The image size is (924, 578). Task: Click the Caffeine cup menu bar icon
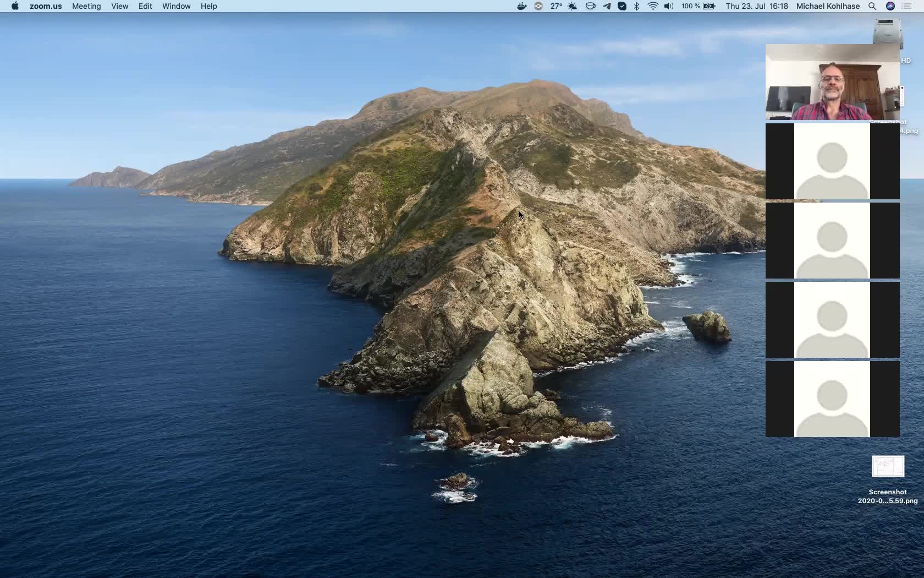pos(590,6)
